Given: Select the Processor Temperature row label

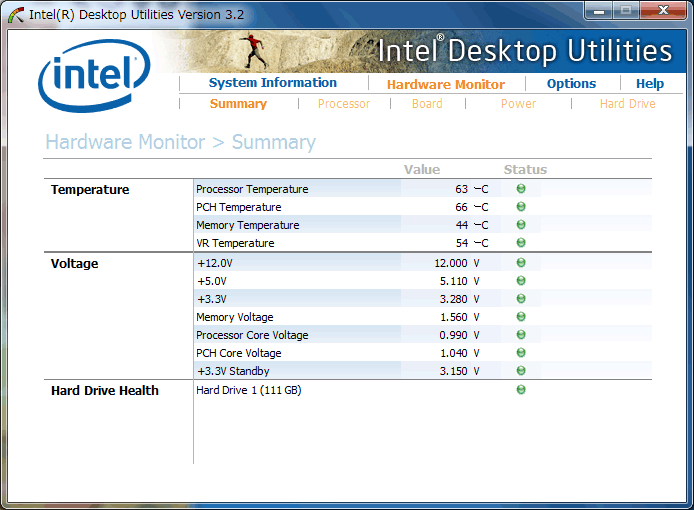Looking at the screenshot, I should point(252,189).
